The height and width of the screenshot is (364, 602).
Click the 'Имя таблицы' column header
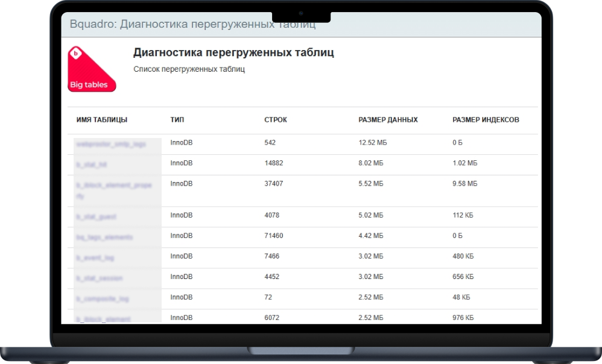tap(101, 120)
